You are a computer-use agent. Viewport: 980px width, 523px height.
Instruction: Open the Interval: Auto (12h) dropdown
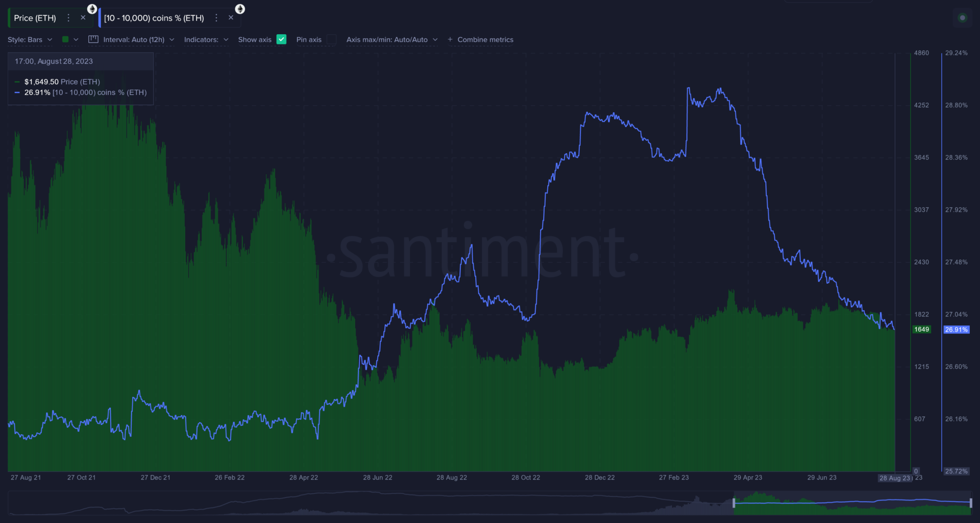pyautogui.click(x=138, y=40)
